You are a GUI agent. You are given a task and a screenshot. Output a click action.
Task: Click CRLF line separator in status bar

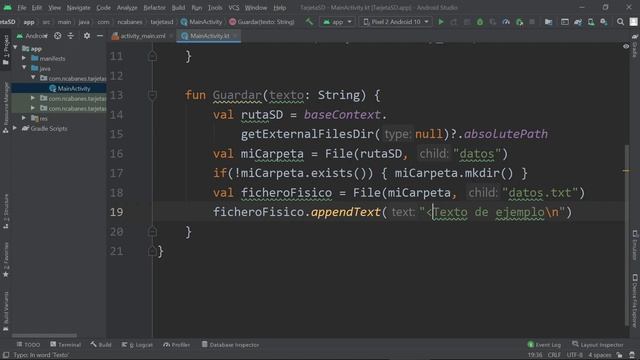click(x=554, y=355)
